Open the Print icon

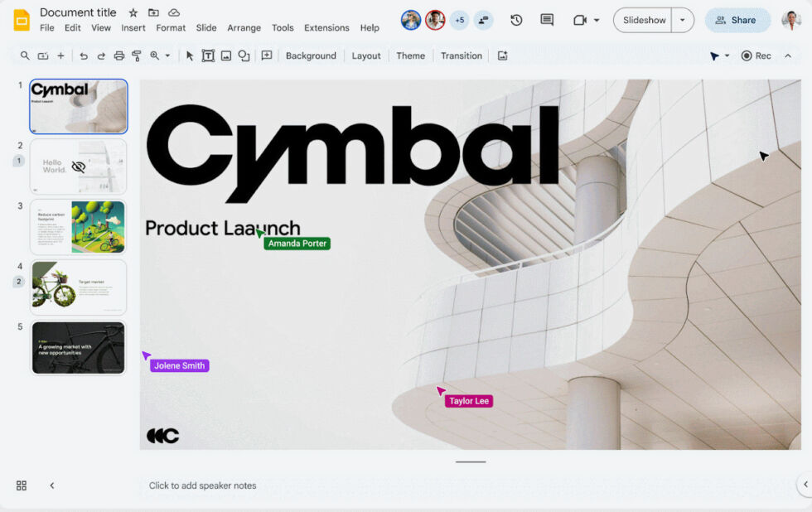[x=118, y=56]
